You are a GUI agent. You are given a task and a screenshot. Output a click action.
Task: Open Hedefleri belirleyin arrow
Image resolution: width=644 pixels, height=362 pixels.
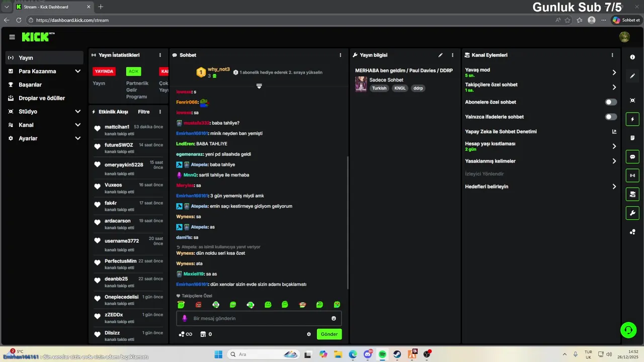click(x=614, y=187)
